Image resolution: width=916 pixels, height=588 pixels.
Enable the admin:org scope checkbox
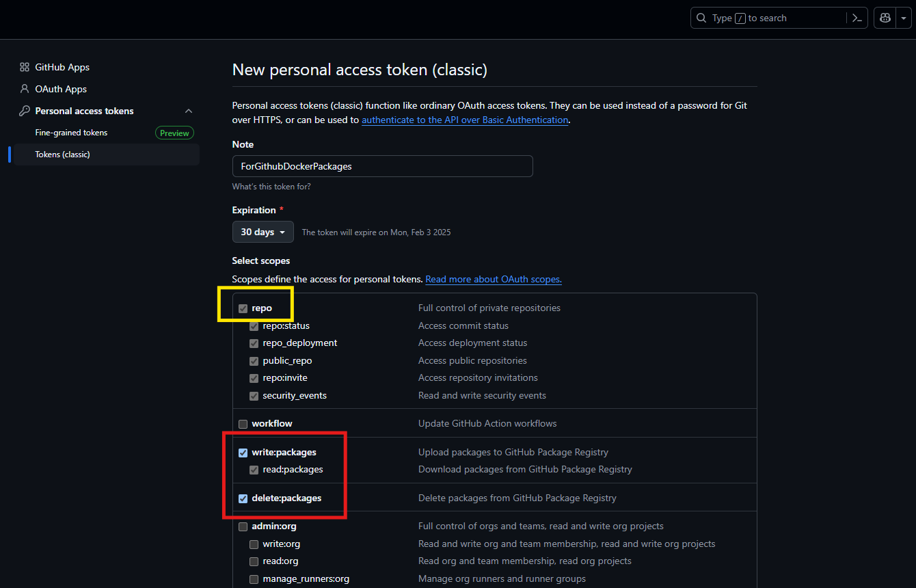pyautogui.click(x=243, y=527)
